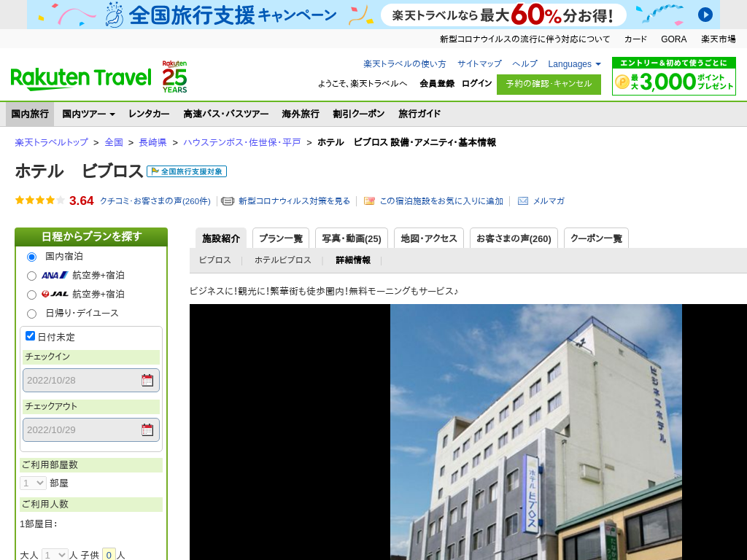
Task: Open クチコミ・お客さまの声(260件) link
Action: point(155,201)
